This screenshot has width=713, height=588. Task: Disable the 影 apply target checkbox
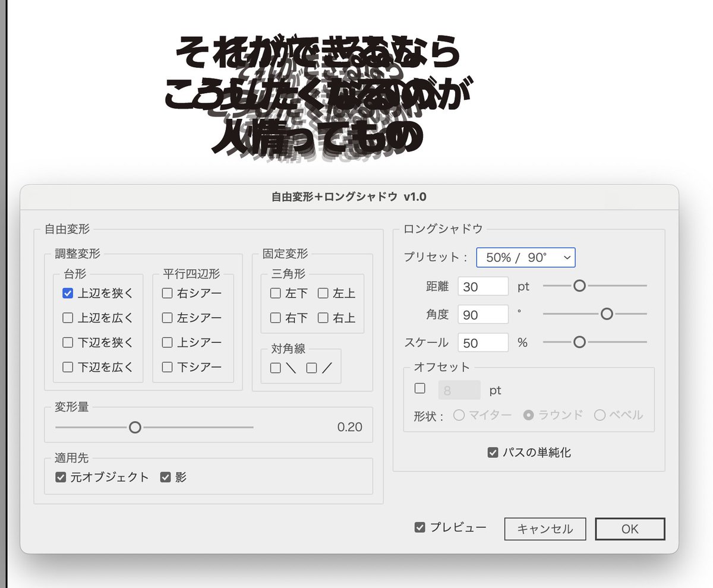(x=166, y=476)
